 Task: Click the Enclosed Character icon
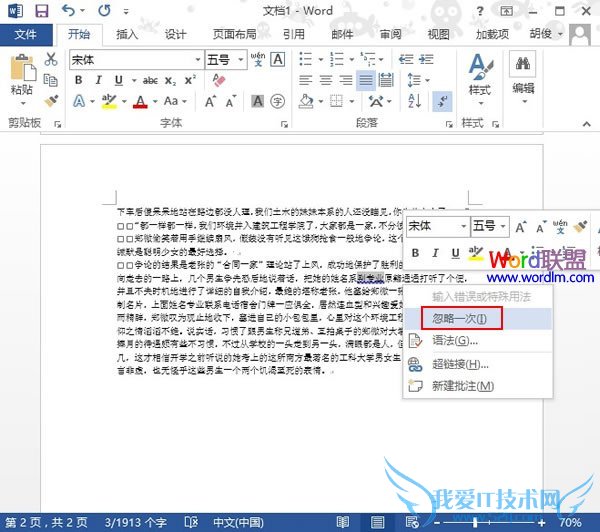click(277, 101)
